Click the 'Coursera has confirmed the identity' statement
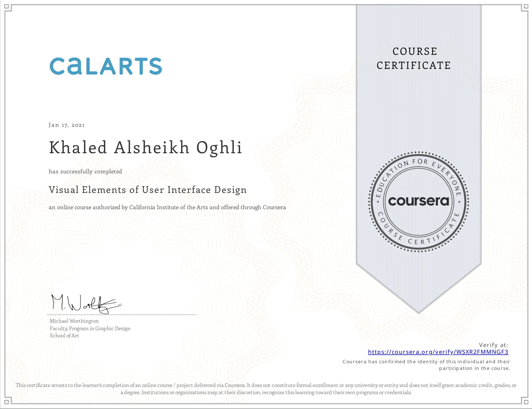 coord(426,365)
